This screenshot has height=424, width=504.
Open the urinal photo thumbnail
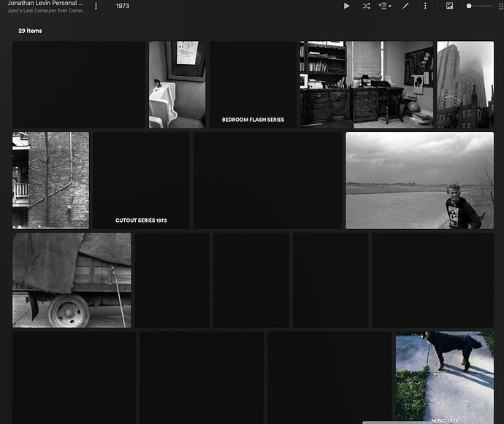tap(177, 85)
